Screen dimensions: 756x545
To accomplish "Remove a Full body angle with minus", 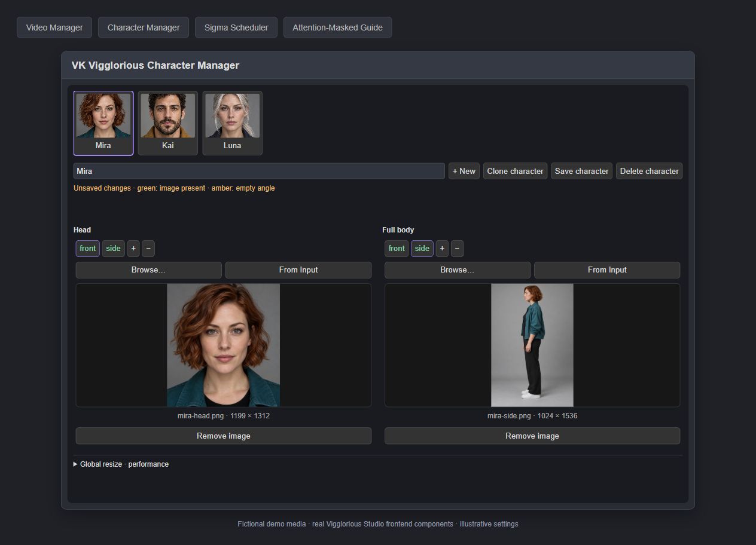I will (x=457, y=249).
